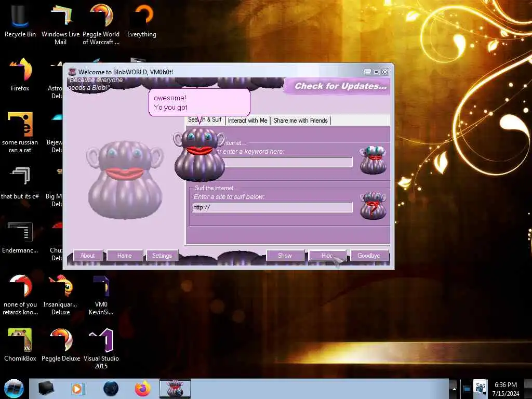Open the Recycle Bin desktop icon

(20, 20)
